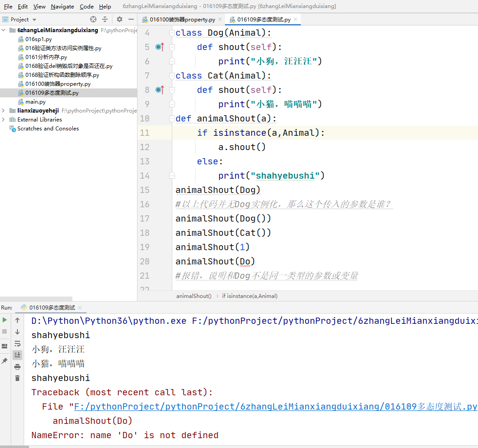The height and width of the screenshot is (448, 478).
Task: Fold class Dog at line 4
Action: 172,33
